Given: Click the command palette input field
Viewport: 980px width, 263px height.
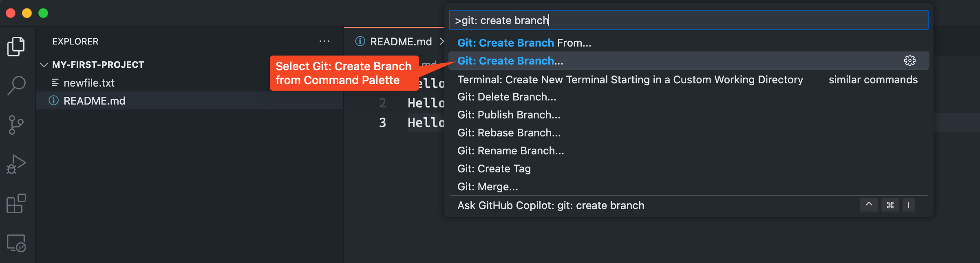Looking at the screenshot, I should [689, 20].
